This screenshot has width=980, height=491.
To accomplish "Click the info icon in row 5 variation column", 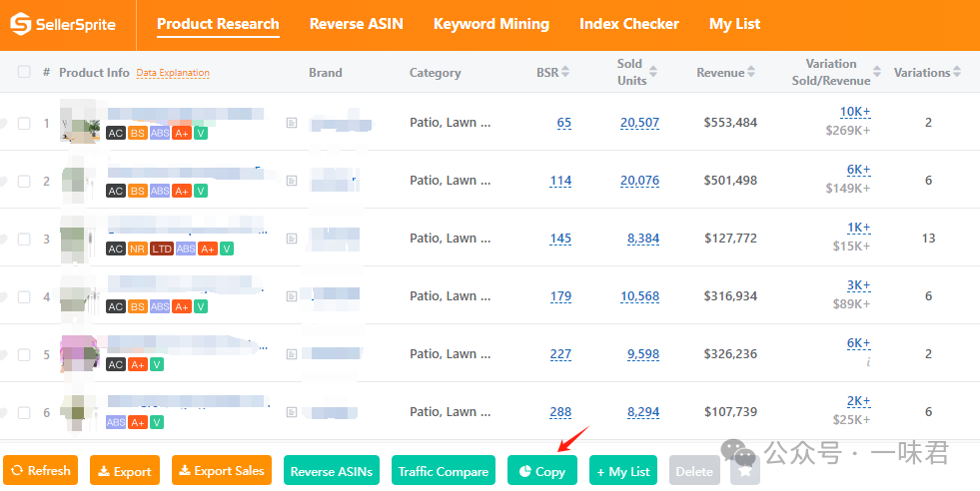I will pos(868,361).
